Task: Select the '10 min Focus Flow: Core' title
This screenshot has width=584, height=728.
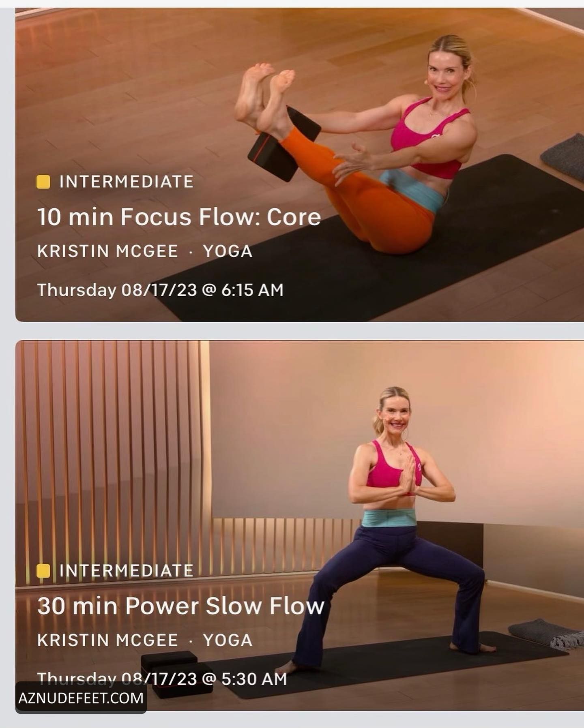Action: pyautogui.click(x=179, y=217)
